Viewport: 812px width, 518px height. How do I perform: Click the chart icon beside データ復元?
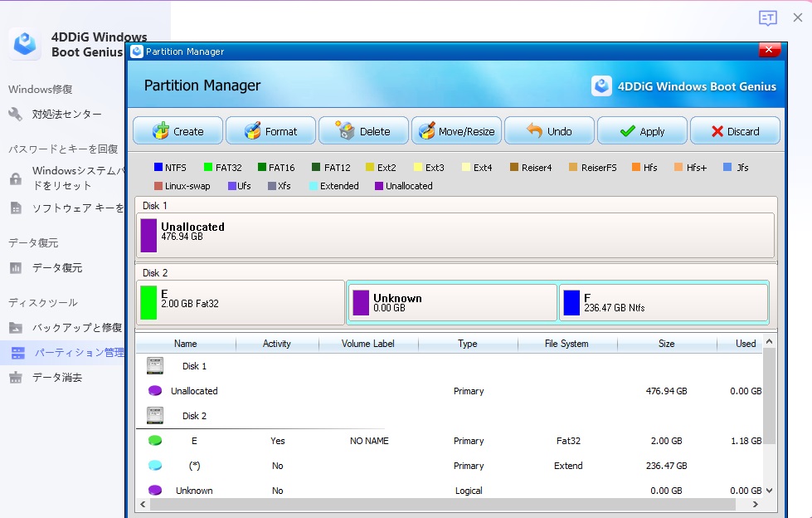point(16,268)
